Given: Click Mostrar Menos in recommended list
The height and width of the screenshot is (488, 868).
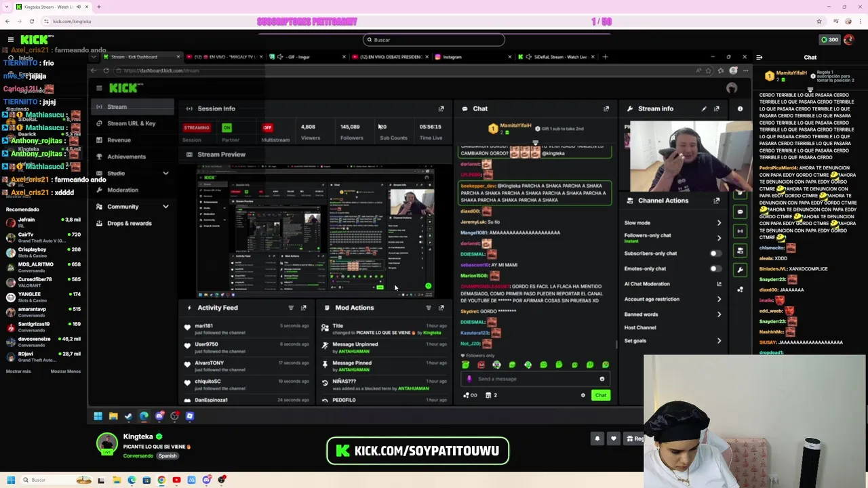Looking at the screenshot, I should (66, 371).
